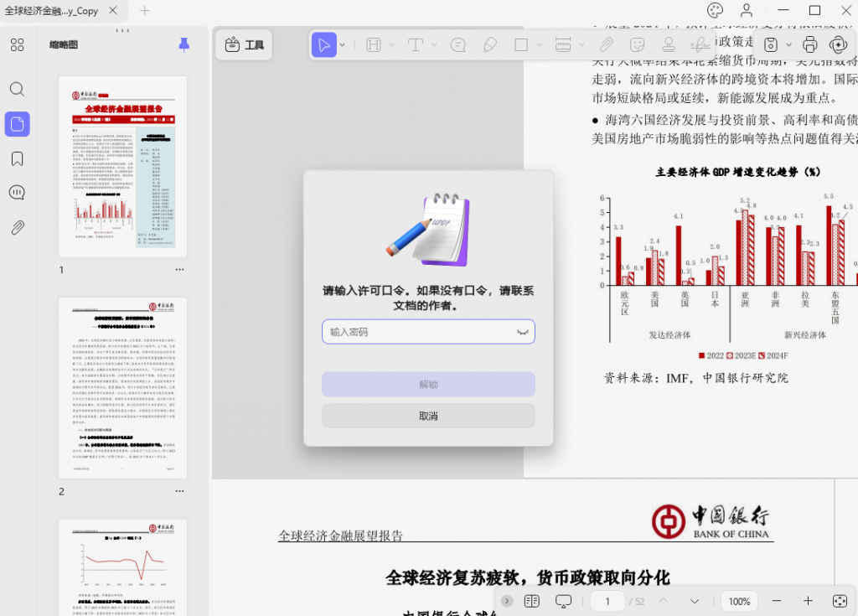Viewport: 858px width, 616px height.
Task: Toggle password visibility eye icon
Action: point(522,332)
